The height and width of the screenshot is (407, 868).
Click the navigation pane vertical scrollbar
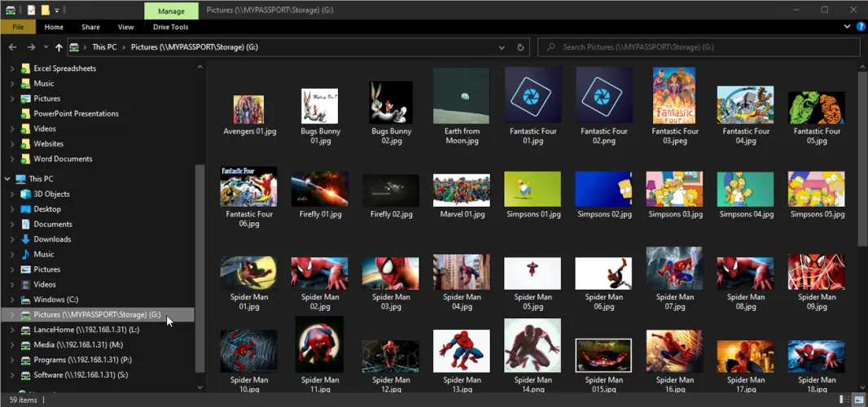click(x=199, y=269)
